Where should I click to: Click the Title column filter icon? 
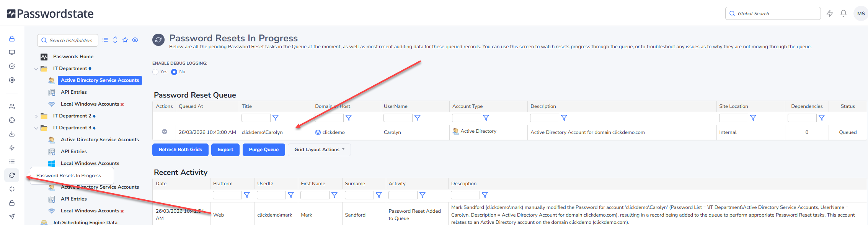[276, 118]
